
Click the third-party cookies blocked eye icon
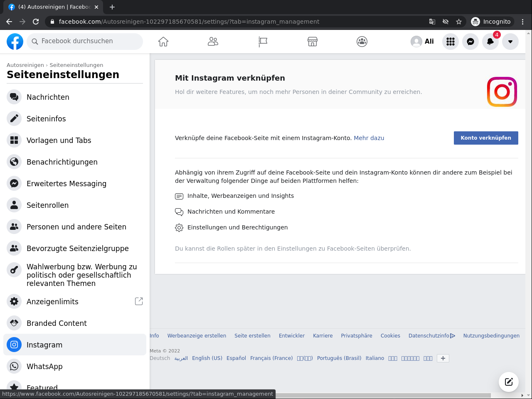click(446, 22)
